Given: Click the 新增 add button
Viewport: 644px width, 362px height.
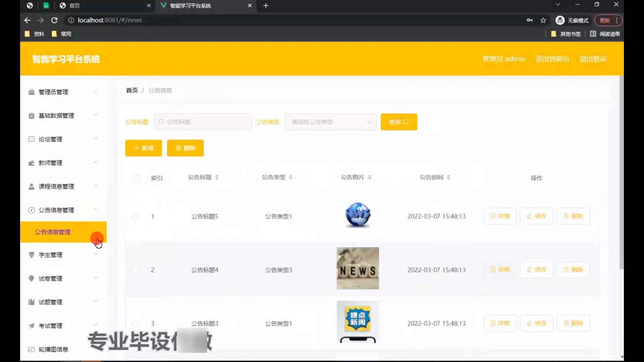Looking at the screenshot, I should tap(144, 148).
